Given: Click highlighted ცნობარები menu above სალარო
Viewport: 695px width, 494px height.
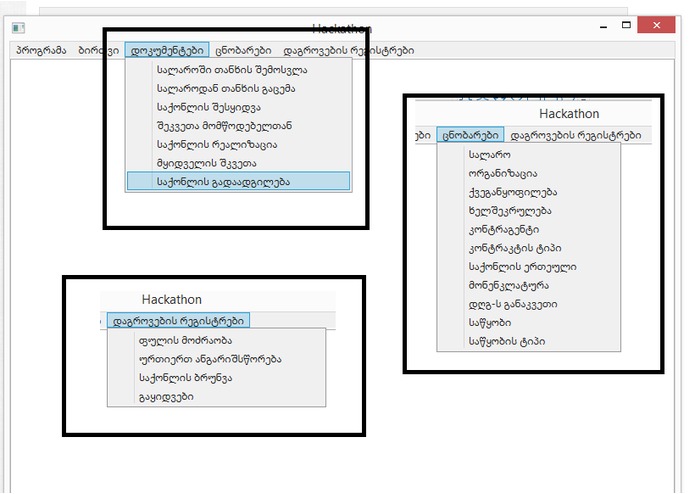Looking at the screenshot, I should 470,135.
